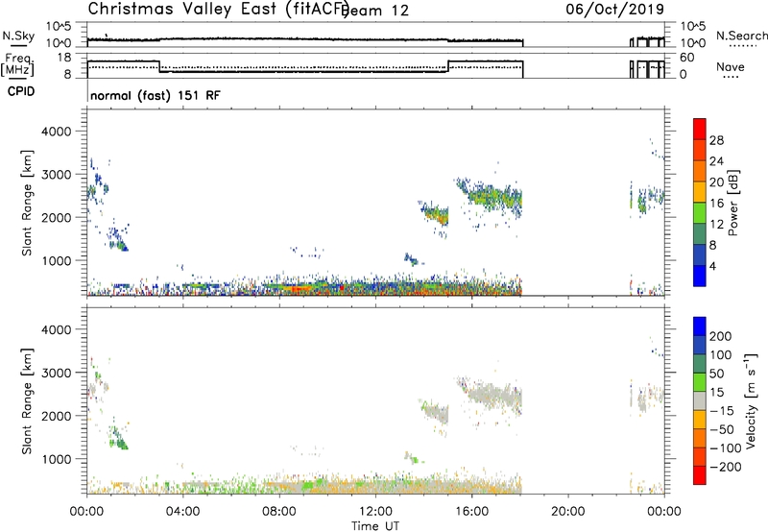Image resolution: width=768 pixels, height=532 pixels.
Task: Click the 'N.Search' legend label
Action: (741, 36)
